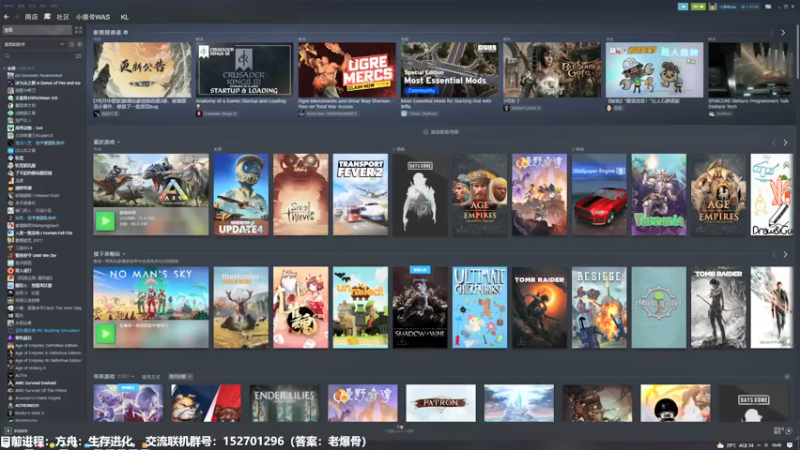Viewport: 800px width, 450px height.
Task: Select PC Building Simulator in sidebar
Action: [x=43, y=330]
